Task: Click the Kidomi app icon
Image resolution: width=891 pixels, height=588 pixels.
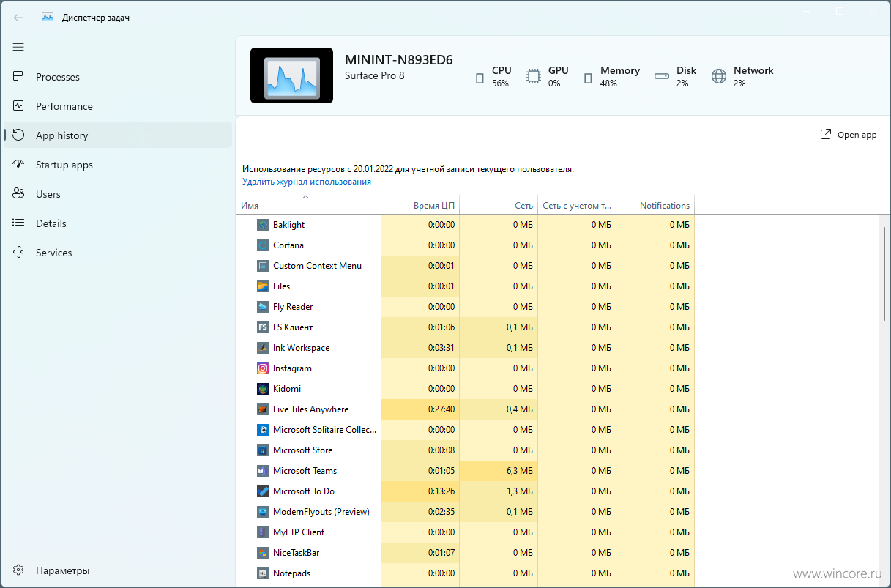Action: [x=263, y=389]
